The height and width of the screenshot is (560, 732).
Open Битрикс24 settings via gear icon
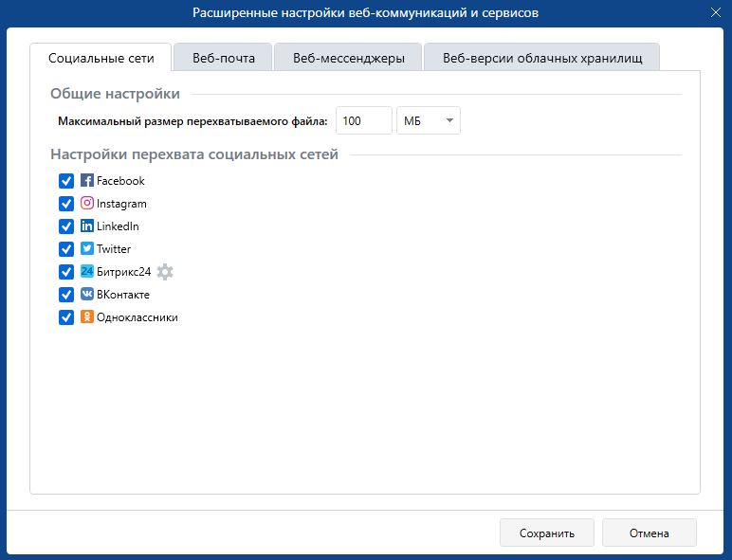tap(165, 272)
